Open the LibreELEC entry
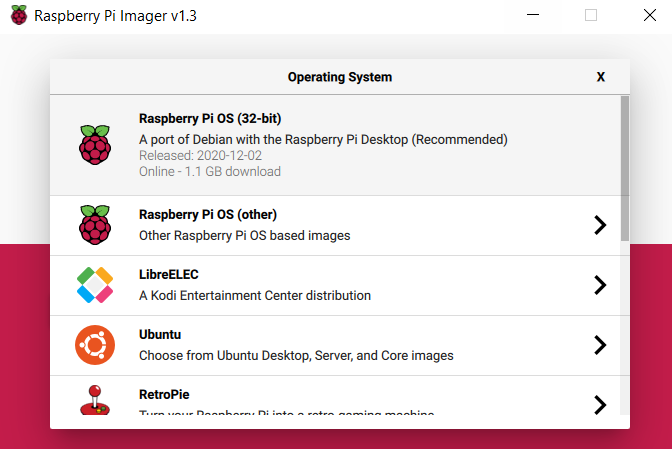Image resolution: width=672 pixels, height=449 pixels. pos(335,286)
